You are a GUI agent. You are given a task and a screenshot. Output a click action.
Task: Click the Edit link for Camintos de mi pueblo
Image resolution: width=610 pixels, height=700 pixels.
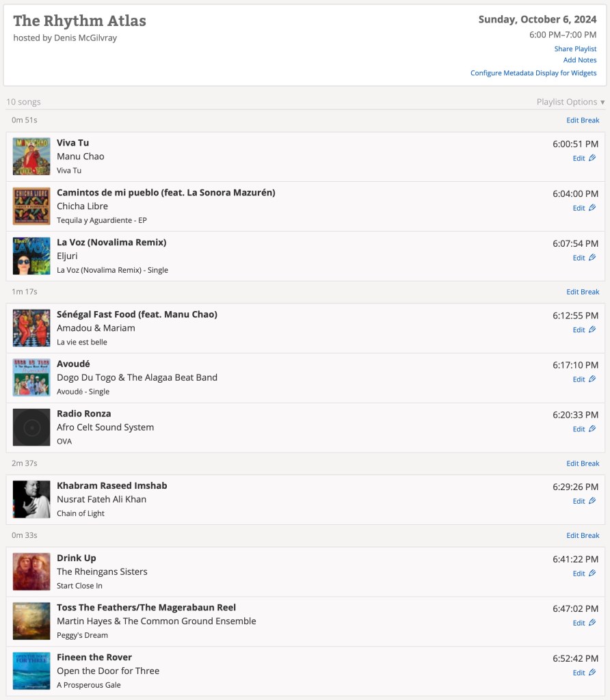point(579,208)
